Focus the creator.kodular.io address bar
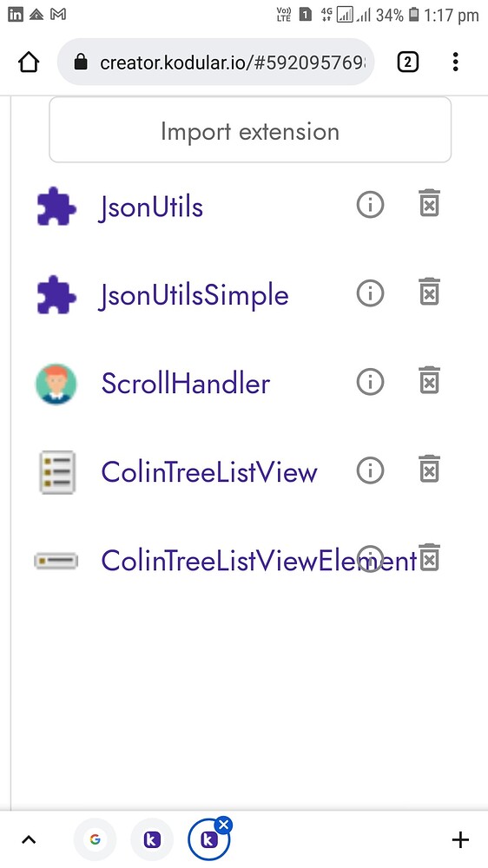 pos(215,62)
